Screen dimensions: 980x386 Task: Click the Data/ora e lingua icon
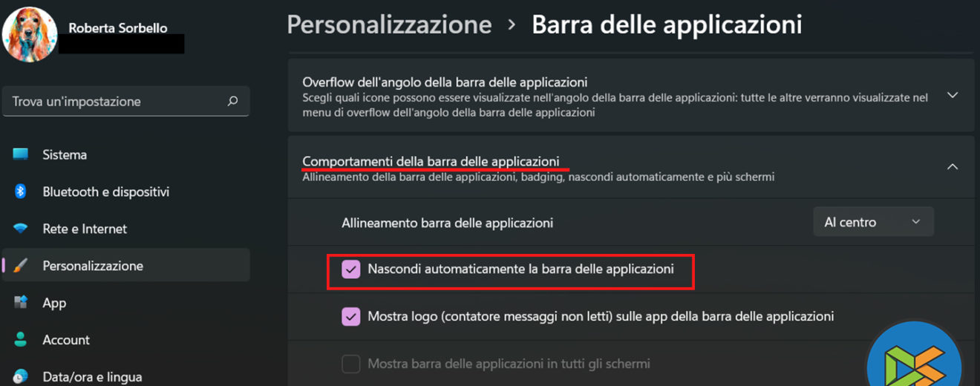click(x=21, y=376)
